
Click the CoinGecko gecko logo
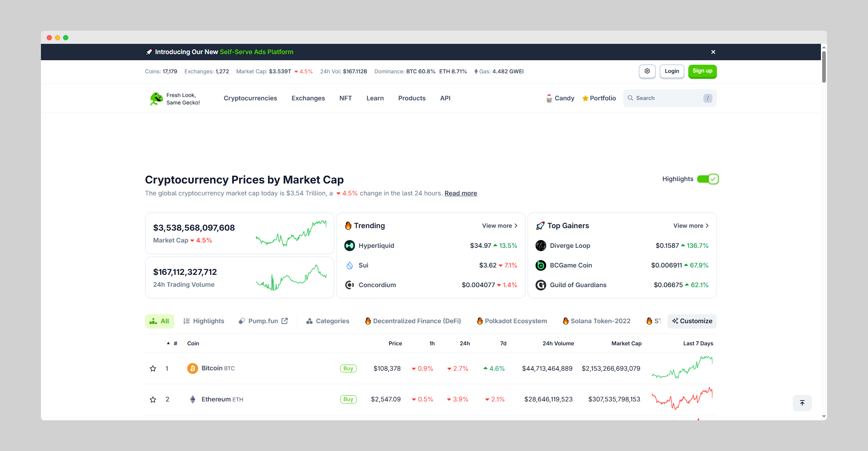pos(156,99)
